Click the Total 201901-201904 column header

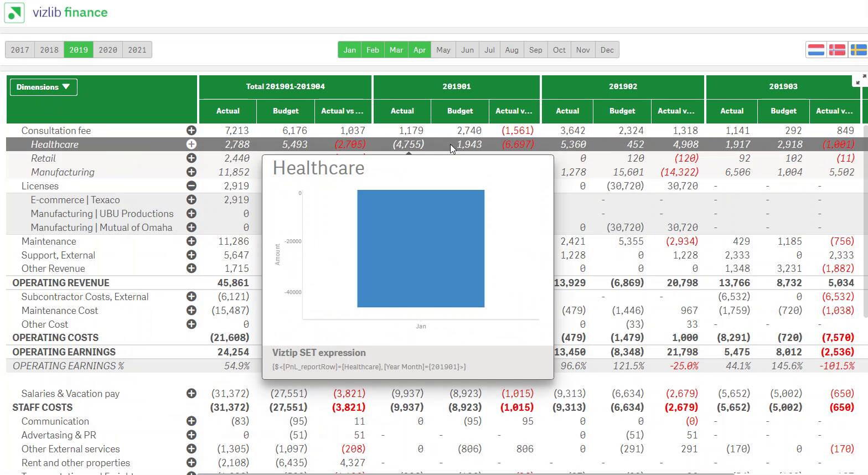[285, 87]
